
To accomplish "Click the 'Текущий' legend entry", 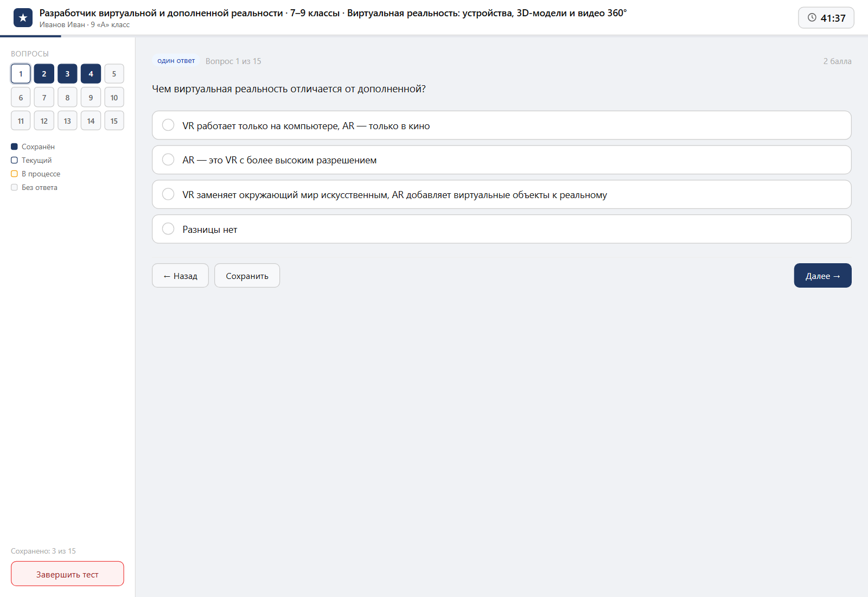I will point(31,160).
